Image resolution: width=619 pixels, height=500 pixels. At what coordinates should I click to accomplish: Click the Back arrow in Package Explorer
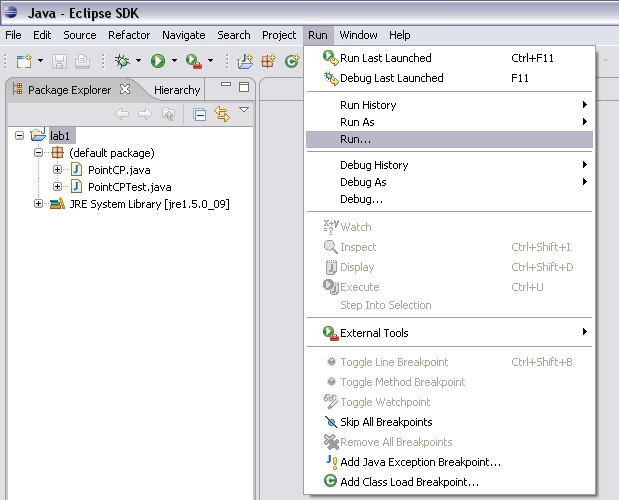coord(122,114)
